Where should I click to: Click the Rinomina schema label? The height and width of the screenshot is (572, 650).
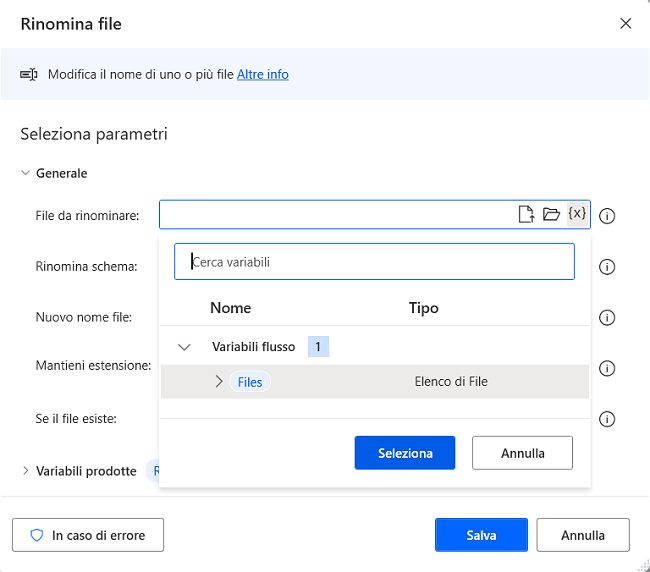point(86,266)
